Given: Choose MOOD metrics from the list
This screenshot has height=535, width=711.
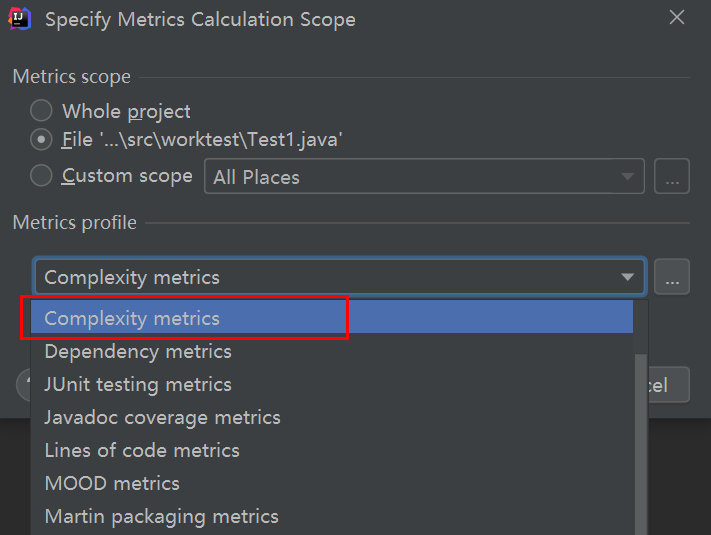Looking at the screenshot, I should click(x=112, y=483).
